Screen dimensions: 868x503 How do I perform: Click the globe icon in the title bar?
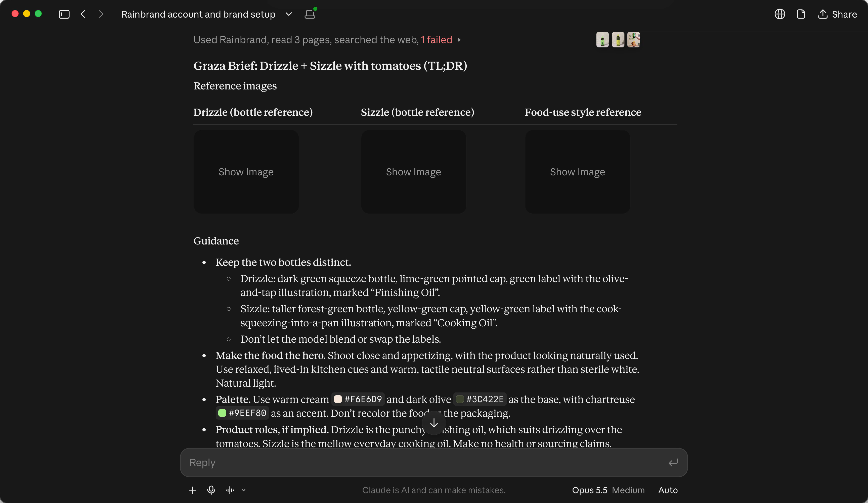point(779,14)
